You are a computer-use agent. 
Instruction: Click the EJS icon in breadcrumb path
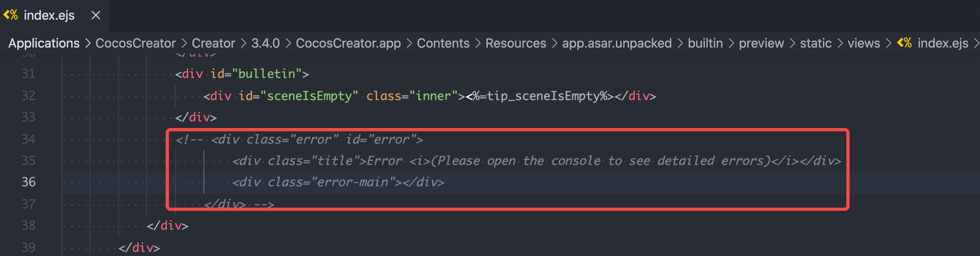904,43
